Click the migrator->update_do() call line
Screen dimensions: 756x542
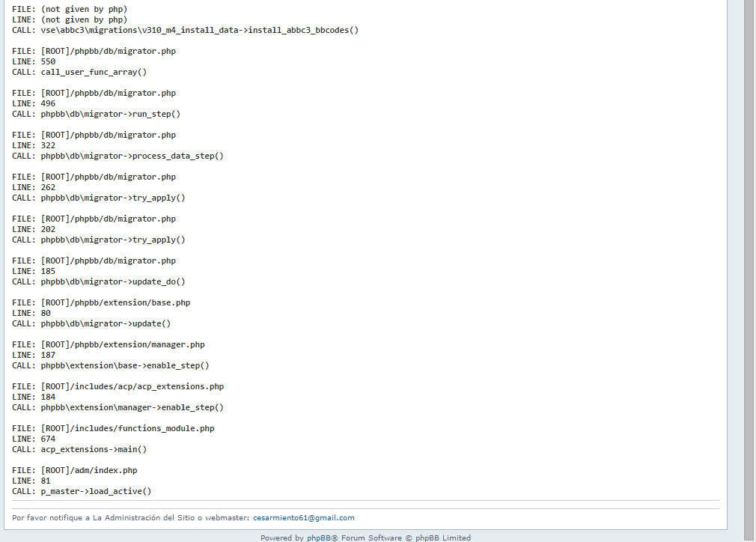(x=113, y=281)
